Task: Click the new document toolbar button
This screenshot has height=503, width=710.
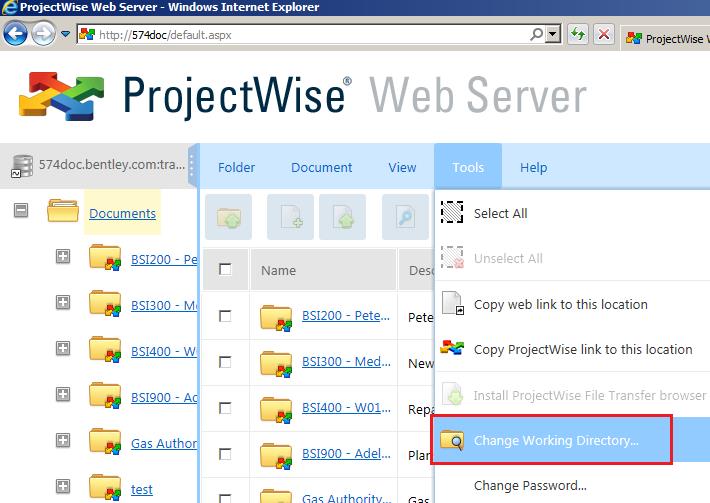Action: (290, 217)
